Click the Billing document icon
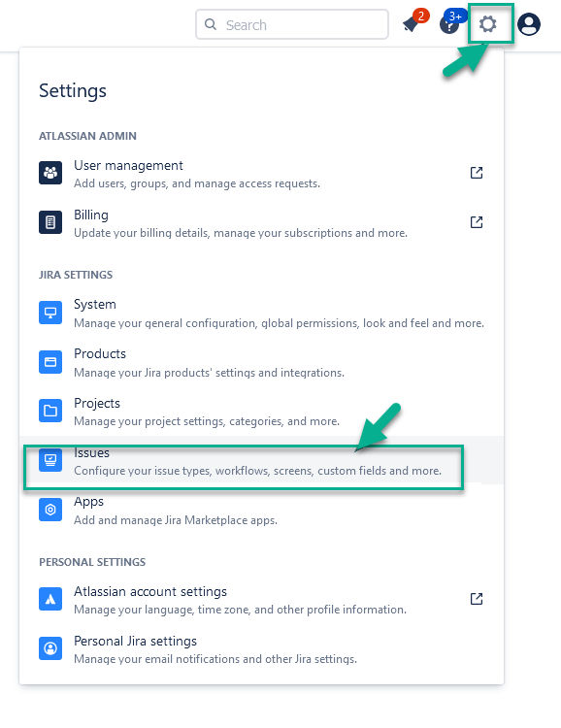The width and height of the screenshot is (561, 728). 50,222
